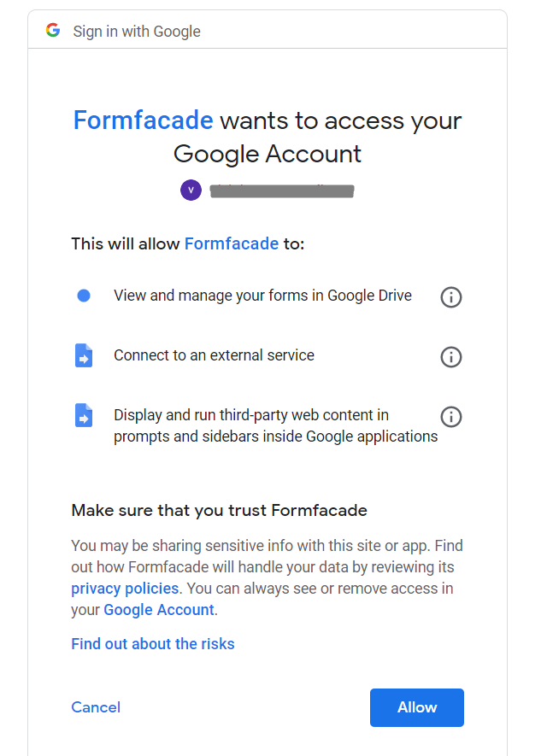Expand details for third-party web content permission

coord(451,417)
